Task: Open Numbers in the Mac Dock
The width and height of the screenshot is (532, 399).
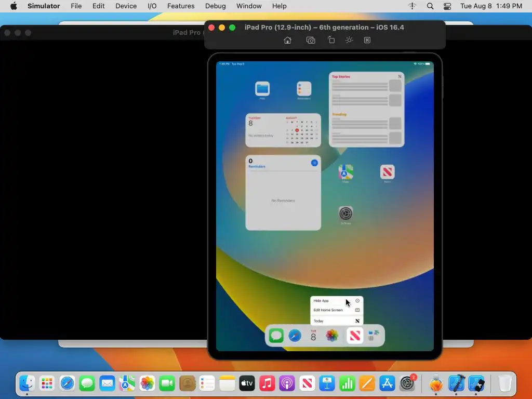Action: pos(347,383)
